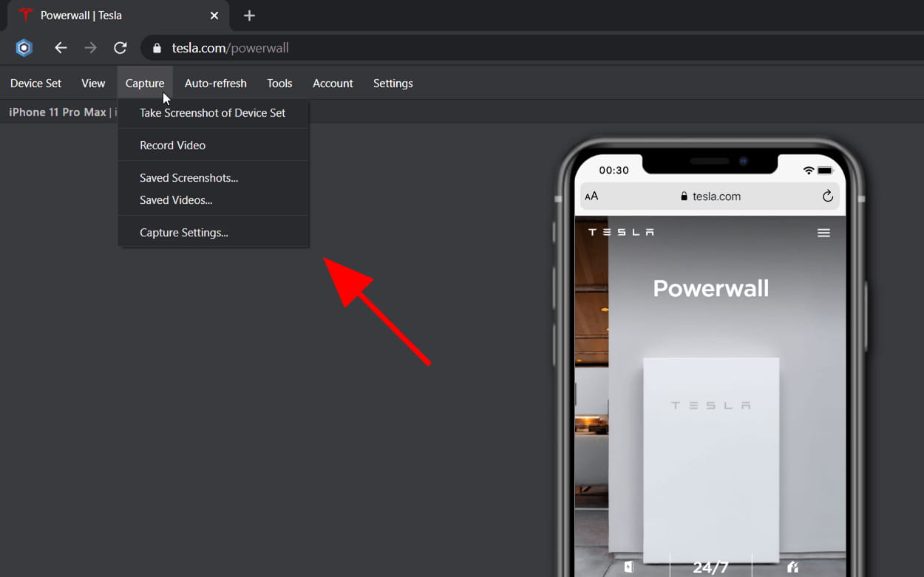The height and width of the screenshot is (577, 924).
Task: Tap the 00:30 clock in phone
Action: (x=614, y=171)
